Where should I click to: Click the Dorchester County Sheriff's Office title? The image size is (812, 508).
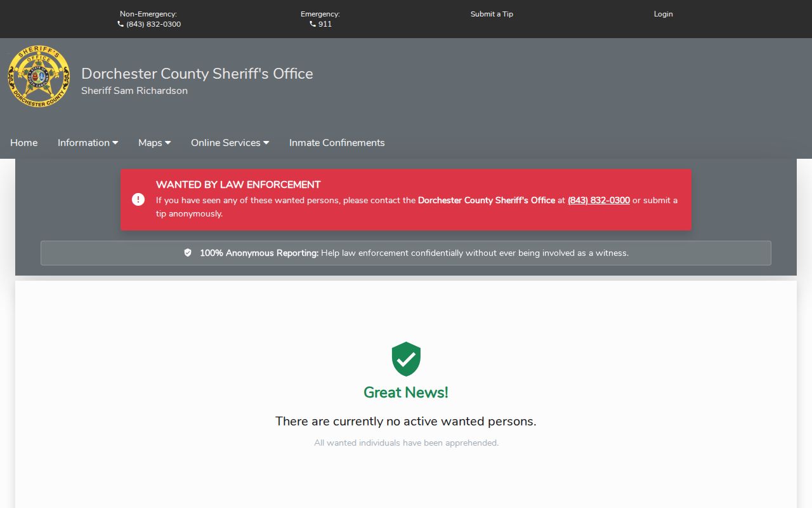197,74
